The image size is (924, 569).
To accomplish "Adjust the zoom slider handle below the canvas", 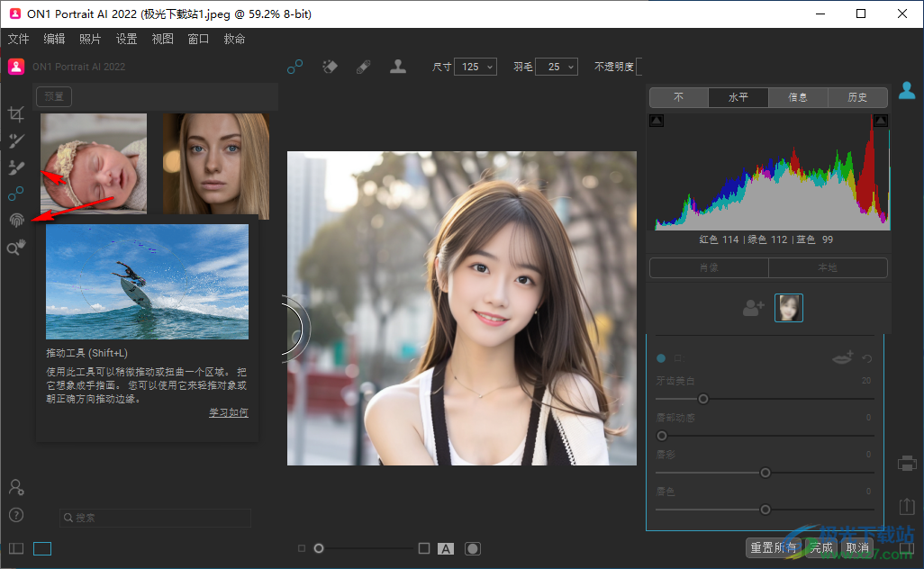I will pos(319,548).
